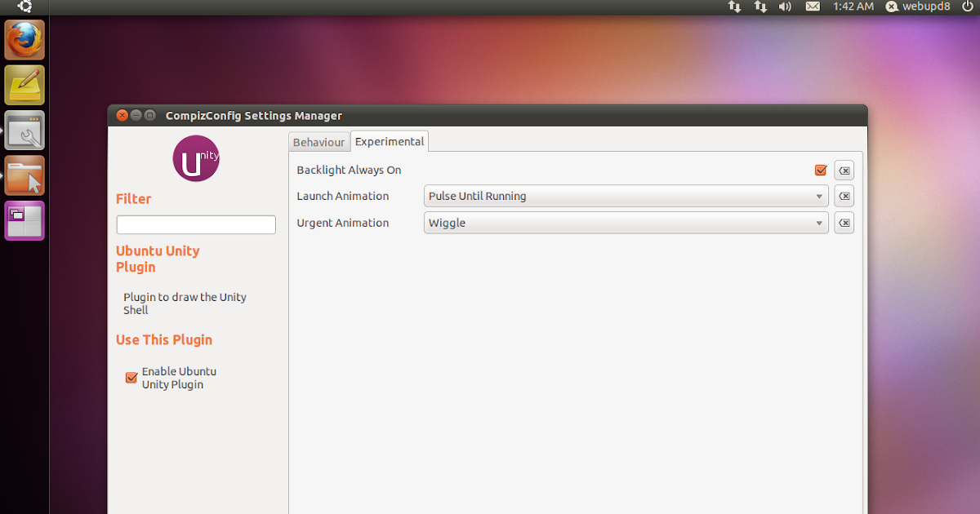Disable the Enable Ubuntu Unity Plugin checkbox

point(131,378)
